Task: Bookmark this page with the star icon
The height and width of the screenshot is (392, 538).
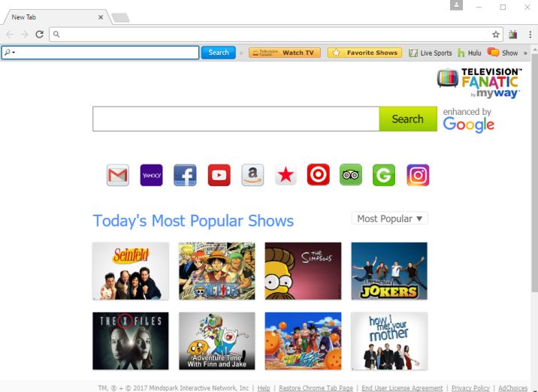Action: (x=495, y=35)
